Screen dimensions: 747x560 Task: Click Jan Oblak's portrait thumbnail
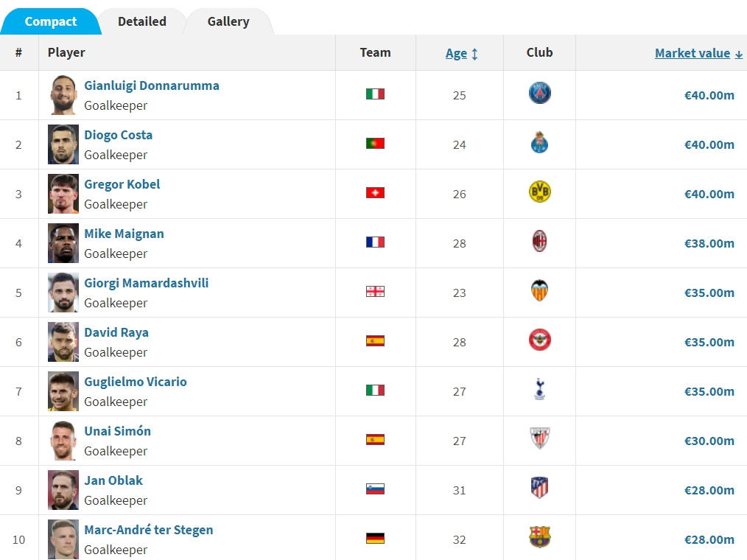(63, 490)
